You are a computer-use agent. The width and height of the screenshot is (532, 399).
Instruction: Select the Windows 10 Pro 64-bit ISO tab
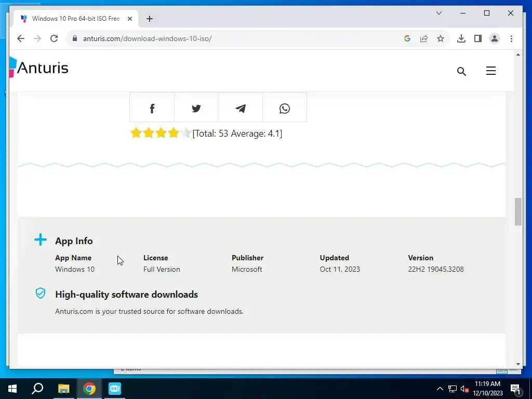pyautogui.click(x=76, y=19)
